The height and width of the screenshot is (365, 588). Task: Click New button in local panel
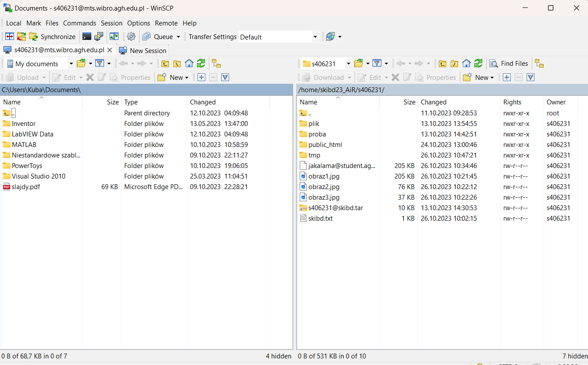coord(173,78)
